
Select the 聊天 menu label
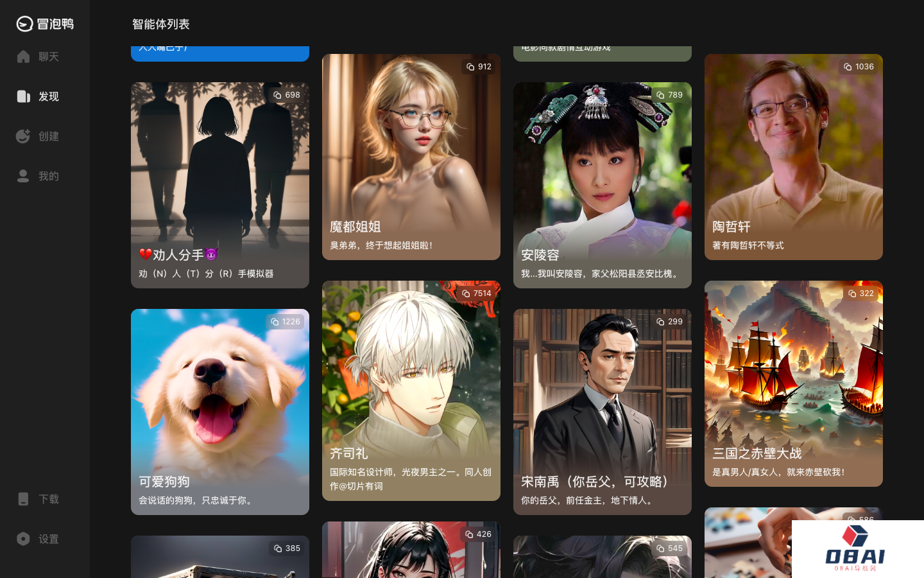click(49, 57)
